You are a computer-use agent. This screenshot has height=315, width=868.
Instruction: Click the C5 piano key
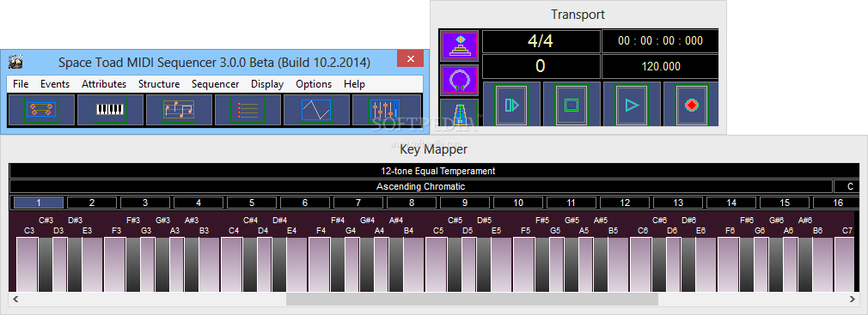(x=437, y=264)
